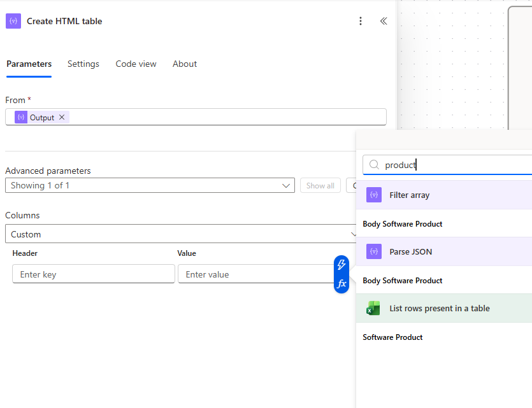The height and width of the screenshot is (408, 532).
Task: Click the Parse JSON action icon
Action: tap(374, 251)
